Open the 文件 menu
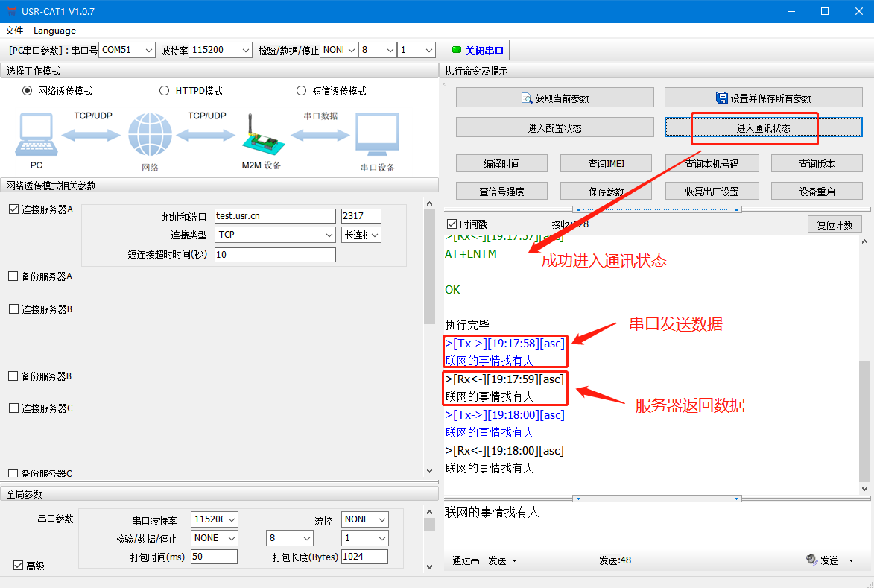Viewport: 874px width, 588px height. point(14,31)
